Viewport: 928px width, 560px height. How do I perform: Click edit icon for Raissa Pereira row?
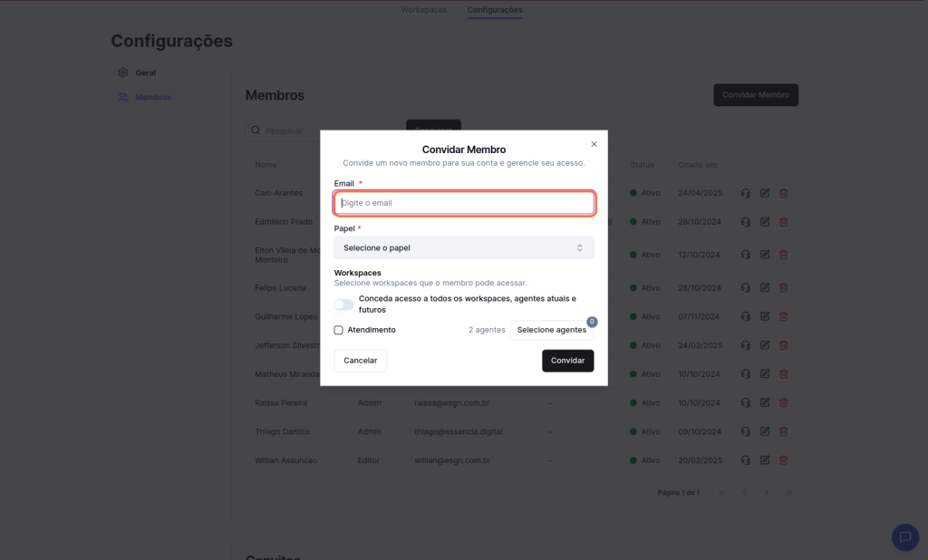coord(765,402)
